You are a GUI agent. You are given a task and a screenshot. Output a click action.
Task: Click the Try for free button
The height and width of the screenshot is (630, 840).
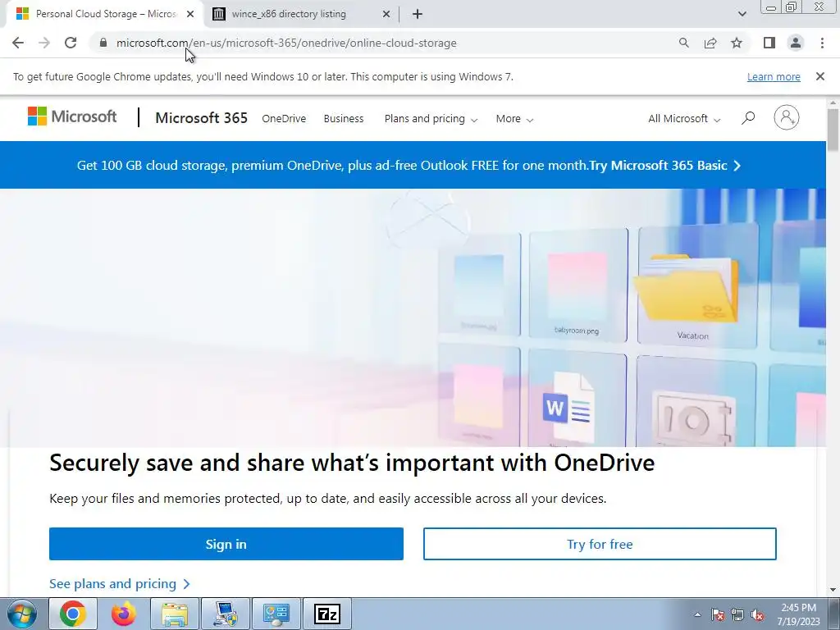pyautogui.click(x=600, y=544)
